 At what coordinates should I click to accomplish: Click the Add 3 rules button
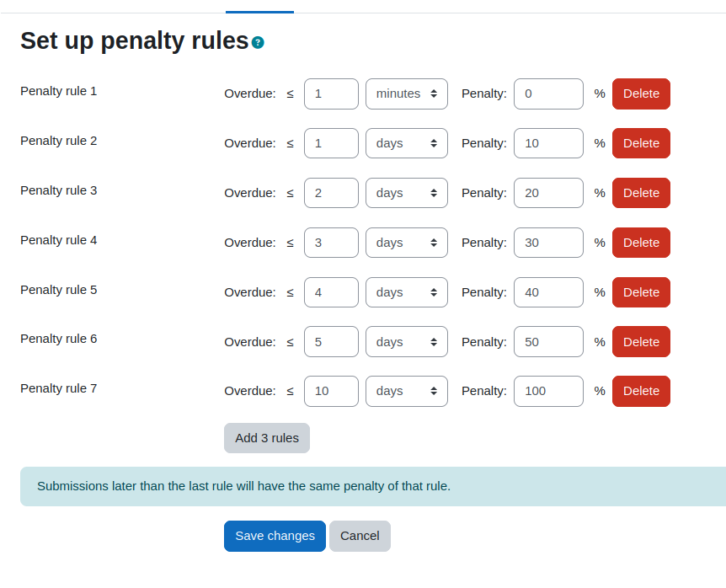[267, 438]
